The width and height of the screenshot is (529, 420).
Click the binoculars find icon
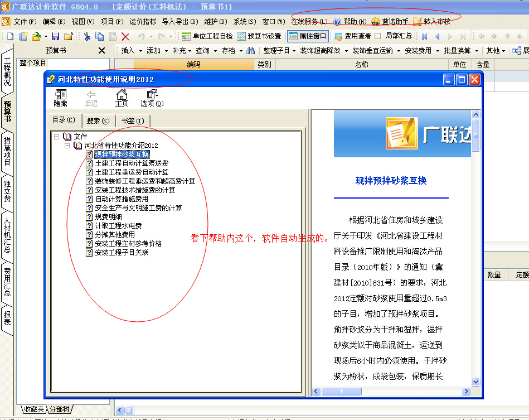tap(251, 51)
